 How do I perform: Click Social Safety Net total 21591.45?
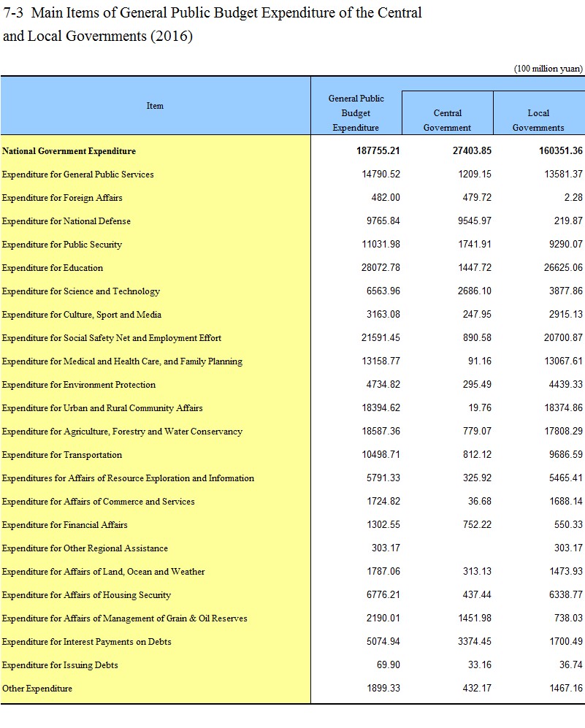click(x=381, y=337)
